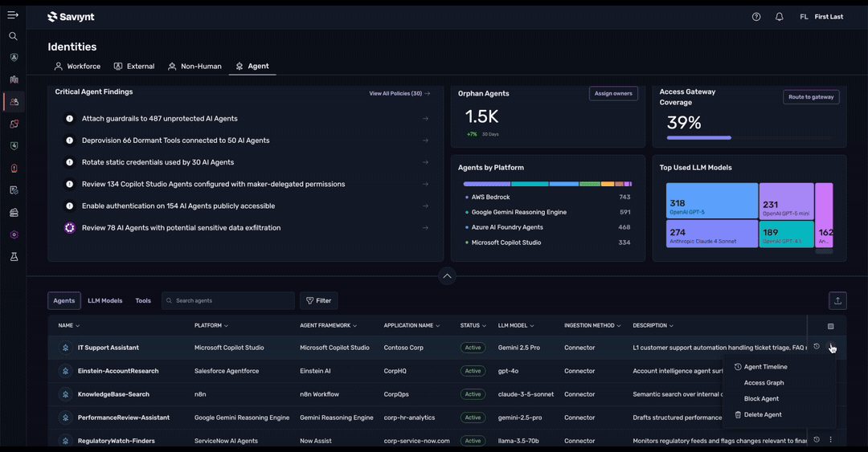The image size is (868, 452).
Task: Export the agents table with upload icon
Action: coord(837,300)
